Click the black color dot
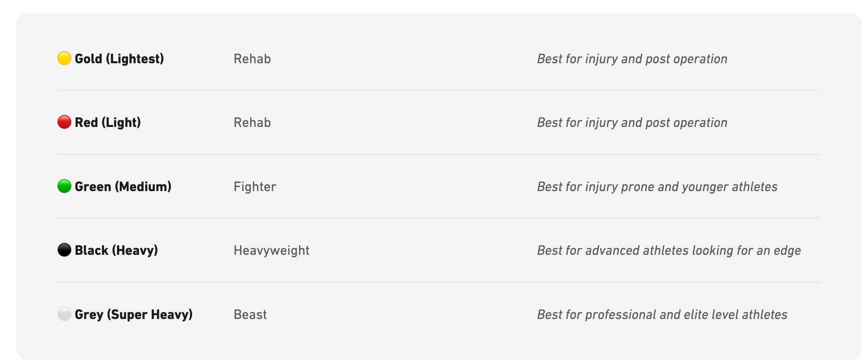Image resolution: width=868 pixels, height=364 pixels. (x=64, y=250)
